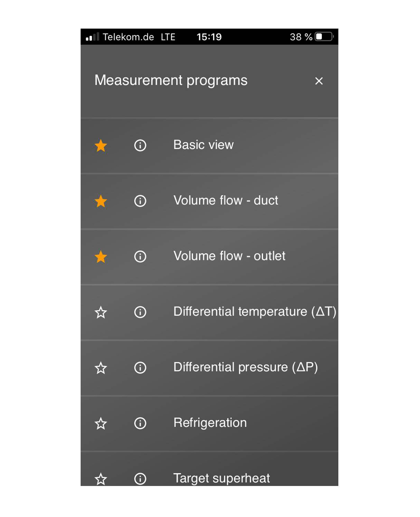Show info for Target superheat
This screenshot has width=420, height=517.
coord(140,479)
